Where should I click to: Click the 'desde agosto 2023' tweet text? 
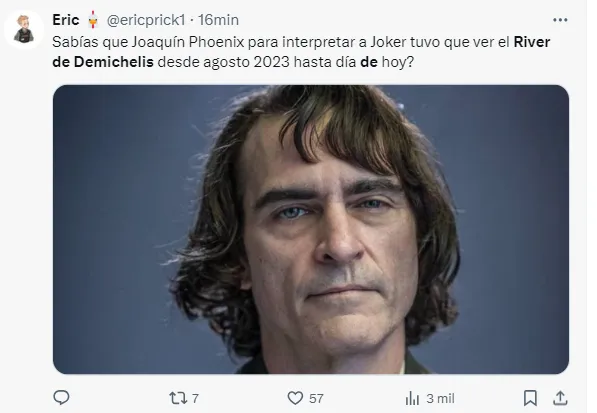[x=223, y=62]
